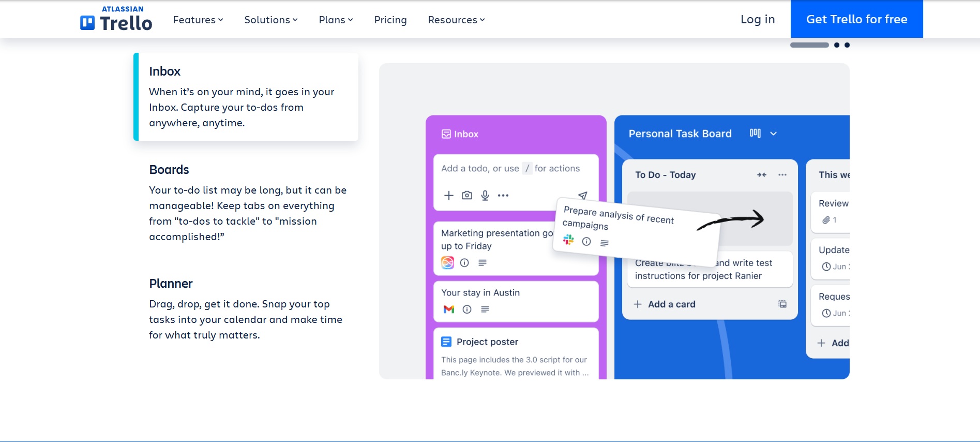Click the Gmail icon on Austin card
The height and width of the screenshot is (442, 980).
click(x=449, y=309)
